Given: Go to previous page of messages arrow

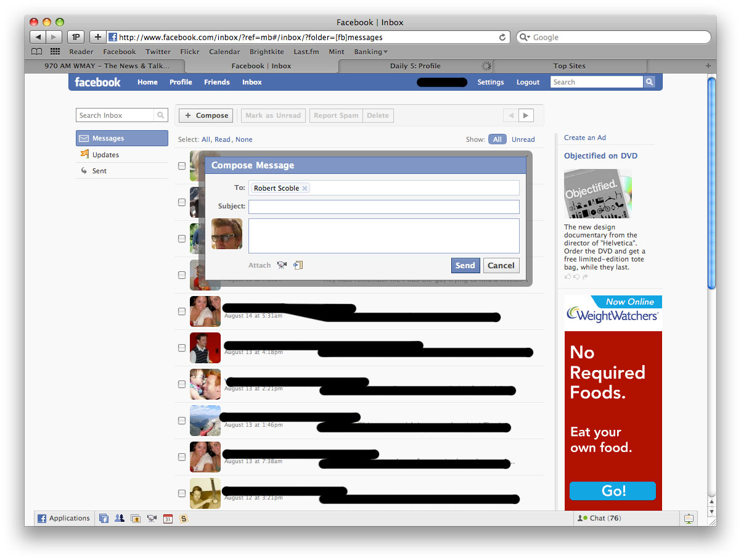Looking at the screenshot, I should click(x=510, y=115).
